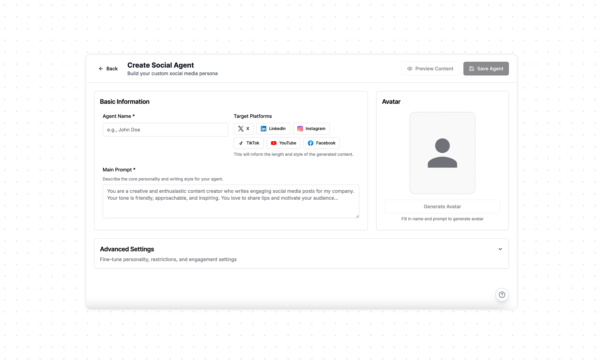Click the eye icon on Preview Content
This screenshot has width=603, height=364.
tap(409, 69)
